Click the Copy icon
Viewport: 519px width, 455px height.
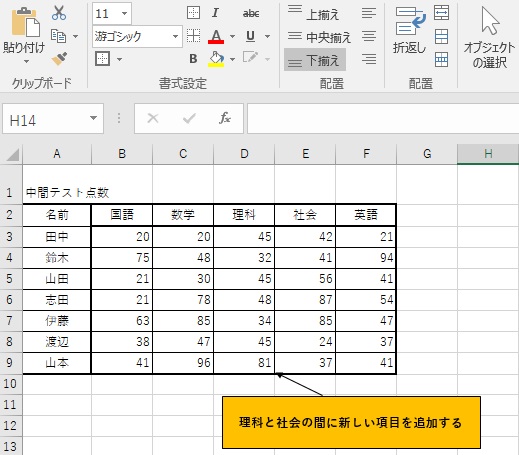(58, 36)
